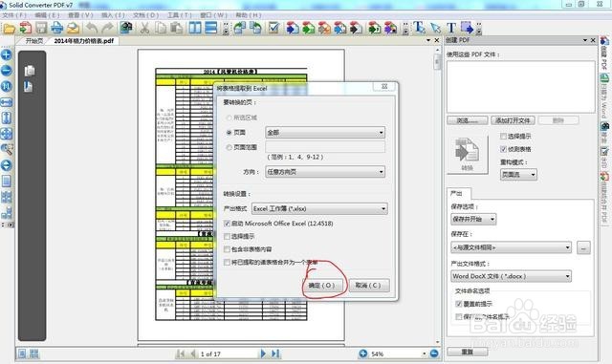Open the 保存选项 dropdown showing 保存并开始
Image resolution: width=612 pixels, height=364 pixels.
click(x=473, y=219)
